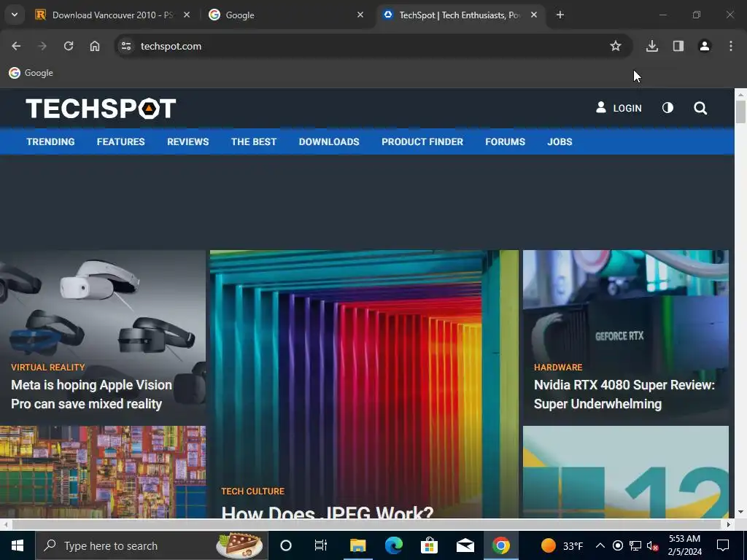Launch Microsoft Edge from taskbar

[393, 545]
